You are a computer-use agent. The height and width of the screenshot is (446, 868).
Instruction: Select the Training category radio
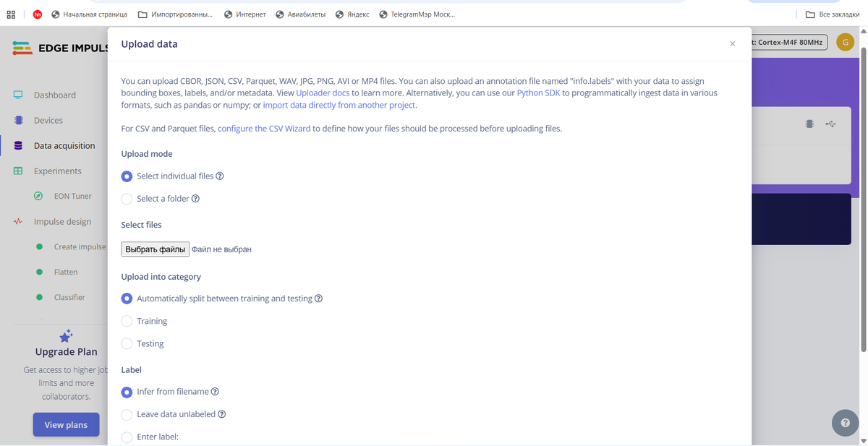tap(127, 321)
